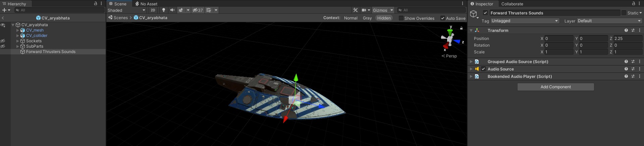Lock the Hierarchy panel

(x=96, y=3)
